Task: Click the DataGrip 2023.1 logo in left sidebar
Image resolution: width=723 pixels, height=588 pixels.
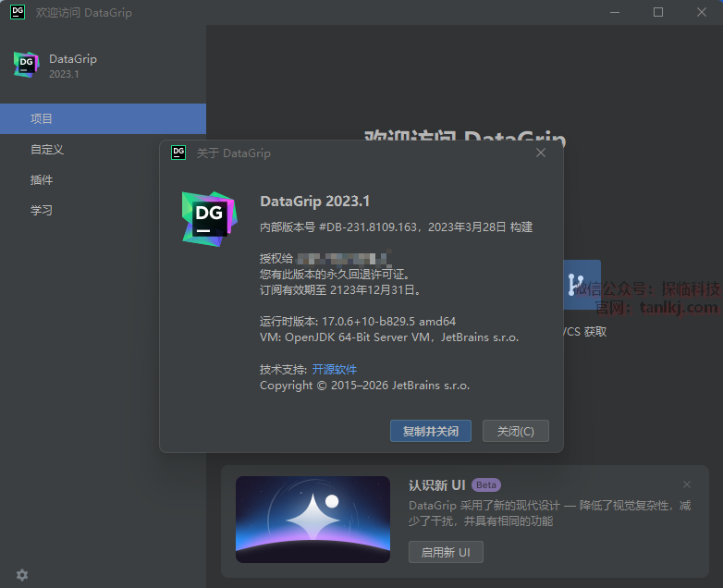Action: pos(27,65)
